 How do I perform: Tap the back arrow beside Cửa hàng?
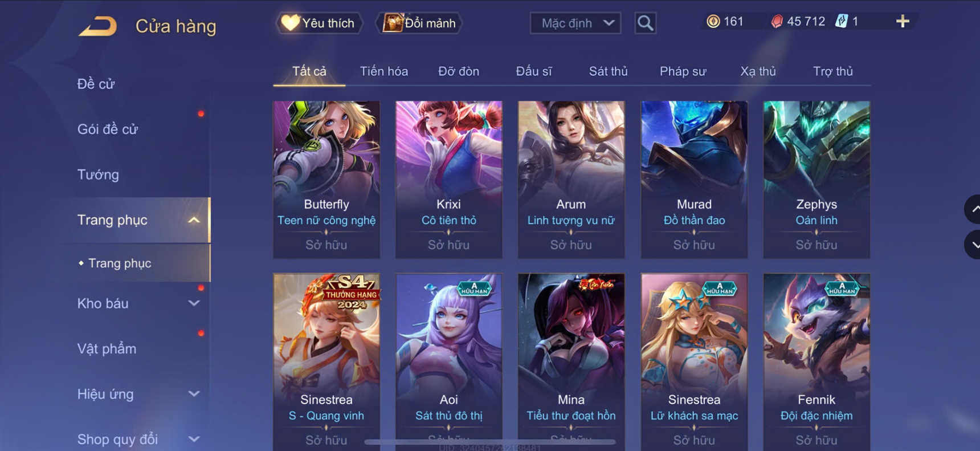point(97,26)
